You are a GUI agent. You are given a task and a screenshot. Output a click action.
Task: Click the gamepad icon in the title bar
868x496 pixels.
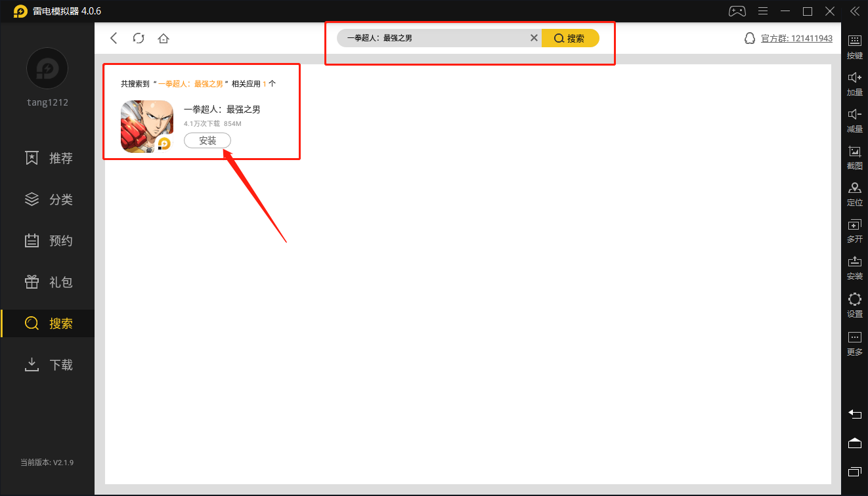coord(737,10)
